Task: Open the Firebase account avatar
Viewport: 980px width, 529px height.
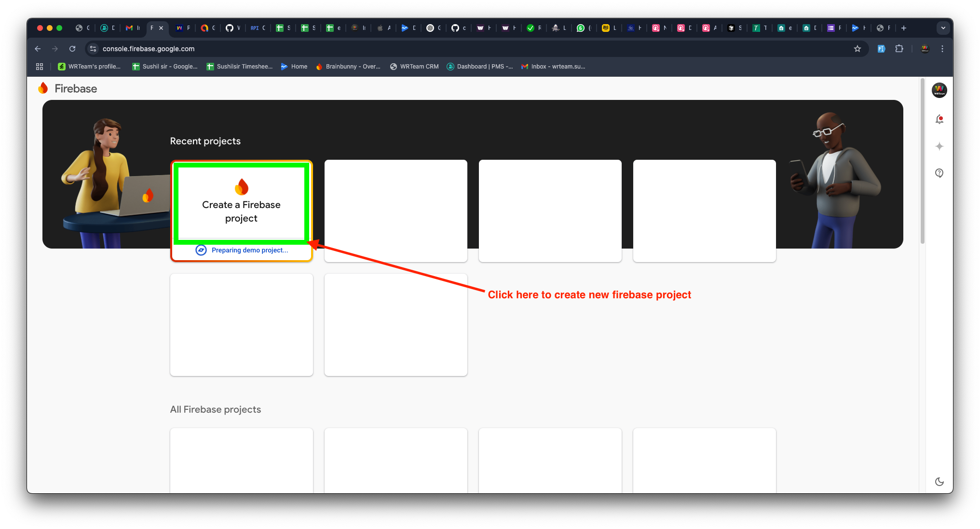Action: tap(939, 90)
